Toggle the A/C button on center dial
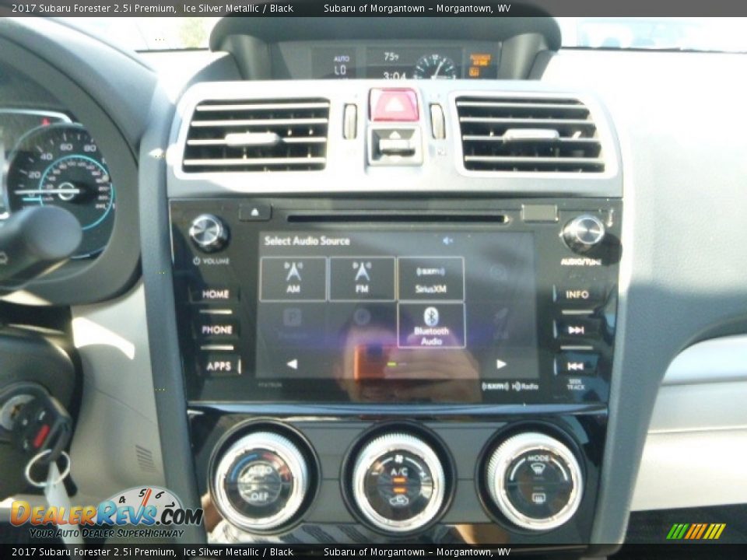The image size is (747, 560). coord(398,472)
